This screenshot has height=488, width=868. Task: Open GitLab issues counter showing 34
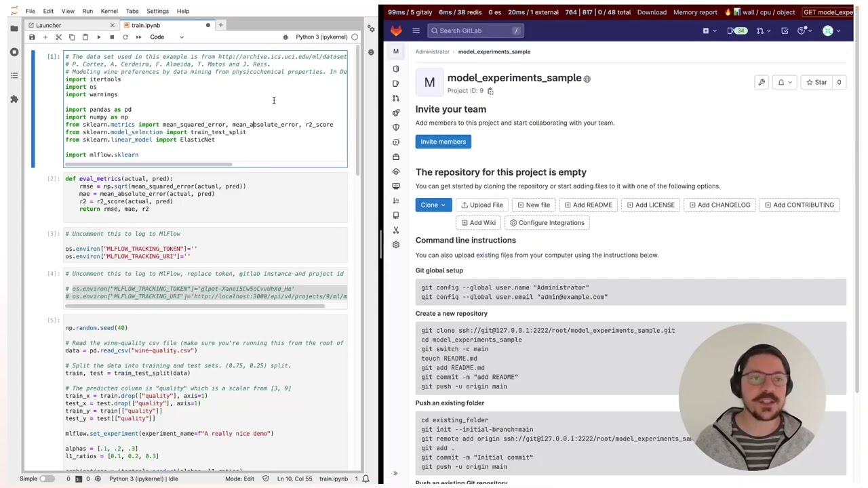click(737, 30)
